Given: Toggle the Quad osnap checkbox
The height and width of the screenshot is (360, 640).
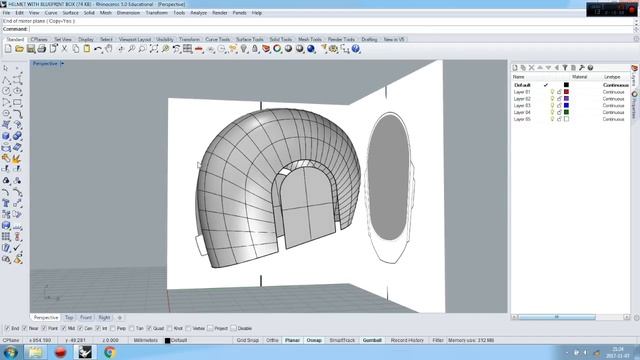Looking at the screenshot, I should pyautogui.click(x=149, y=328).
